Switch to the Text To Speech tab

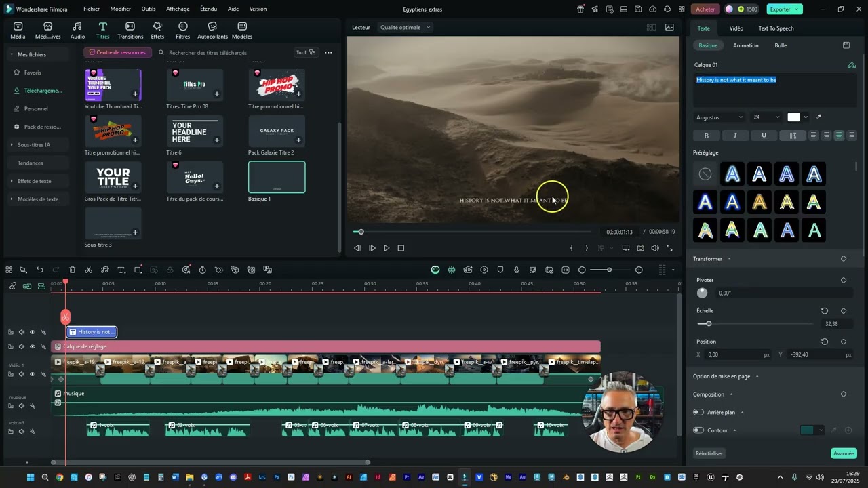click(776, 28)
